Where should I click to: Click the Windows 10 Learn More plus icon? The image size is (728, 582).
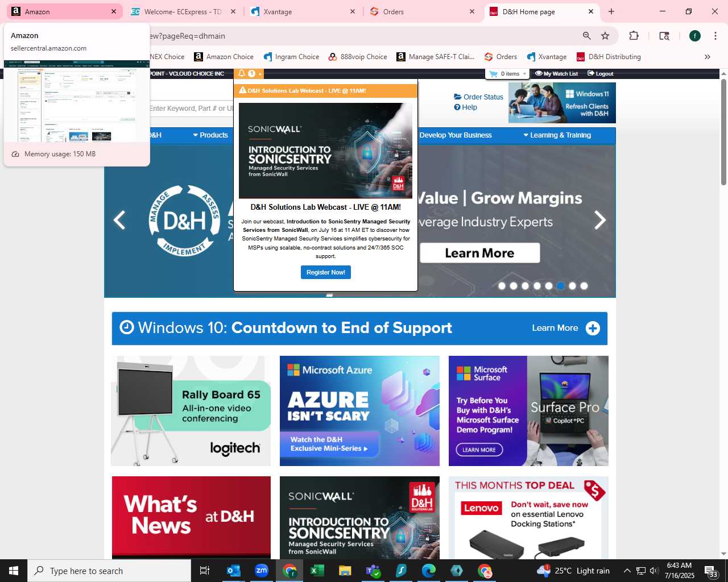coord(593,329)
